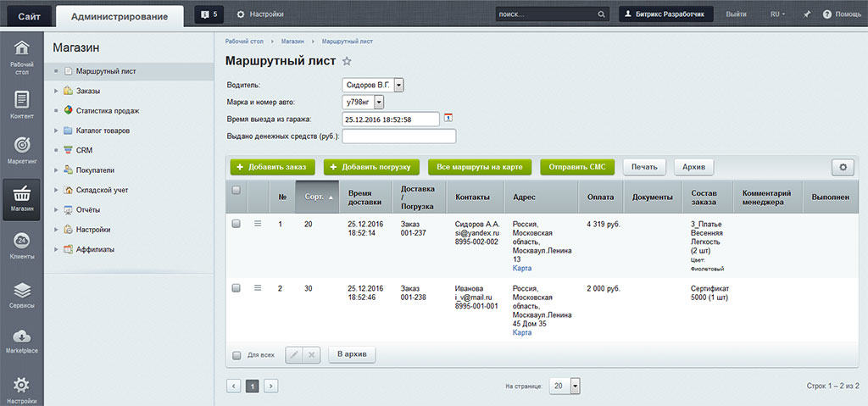Click the Marketing target icon in sidebar
Image resolution: width=868 pixels, height=406 pixels.
(x=21, y=145)
